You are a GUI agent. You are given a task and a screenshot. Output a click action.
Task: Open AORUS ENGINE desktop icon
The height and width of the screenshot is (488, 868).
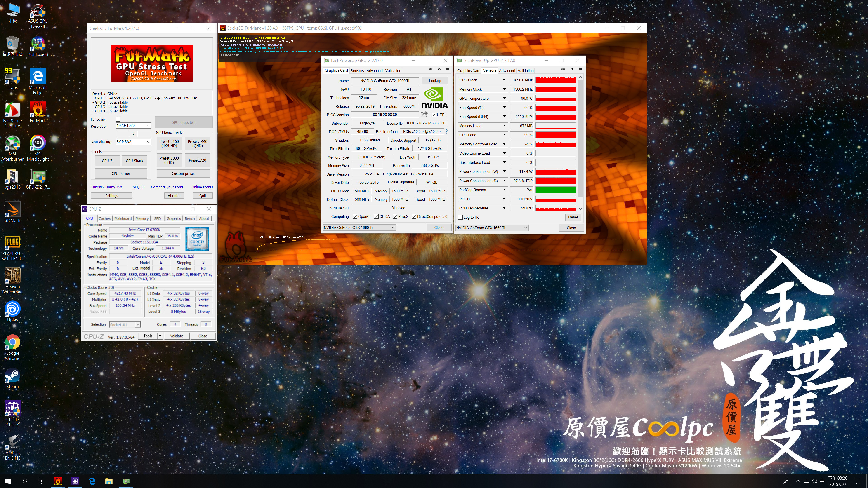click(x=12, y=447)
